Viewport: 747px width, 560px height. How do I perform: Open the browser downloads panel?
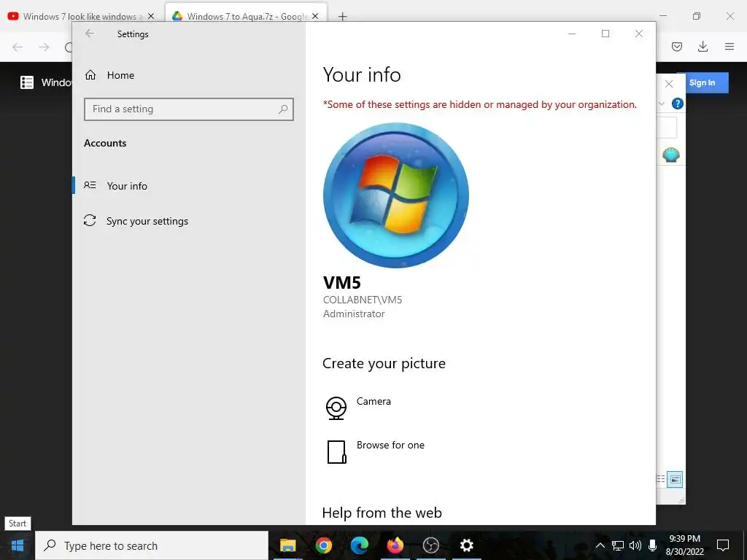[x=703, y=47]
